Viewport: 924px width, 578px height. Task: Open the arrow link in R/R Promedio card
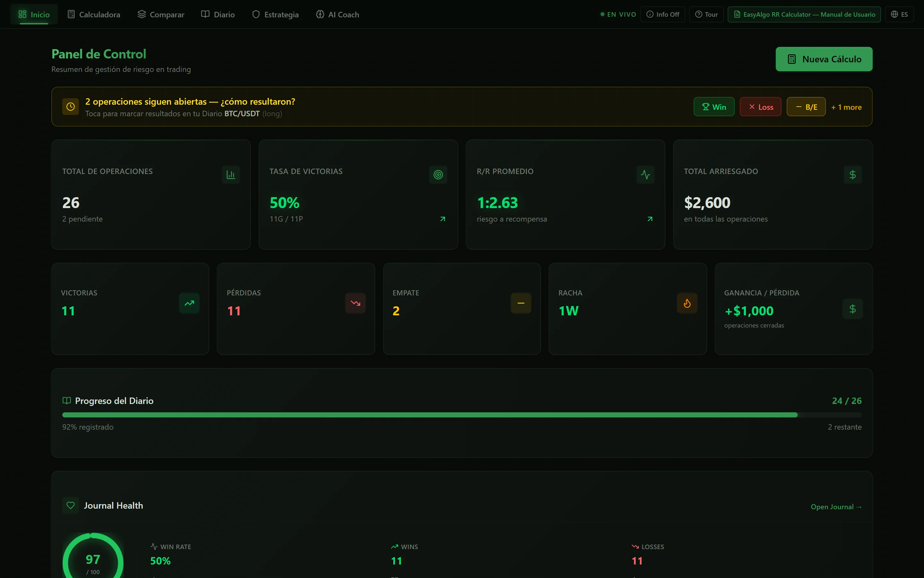(650, 219)
